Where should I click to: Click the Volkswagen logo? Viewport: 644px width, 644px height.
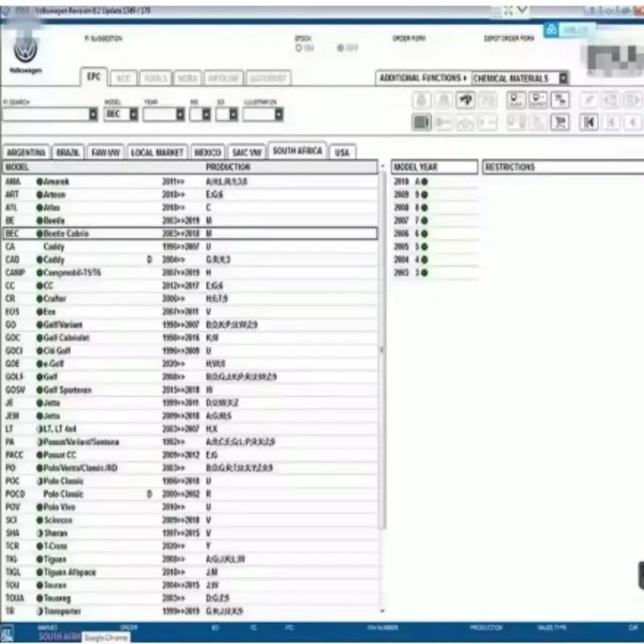26,49
